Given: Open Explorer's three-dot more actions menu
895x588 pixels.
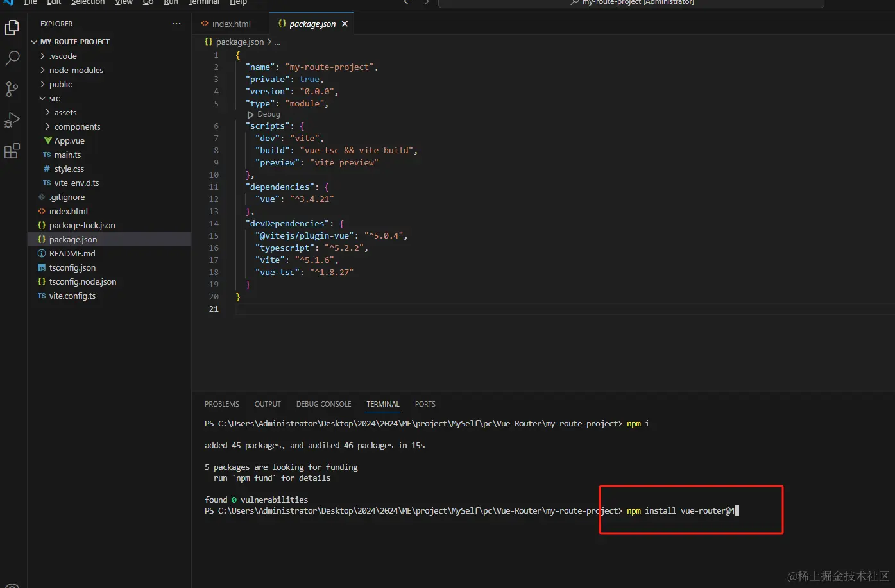Looking at the screenshot, I should pos(176,24).
